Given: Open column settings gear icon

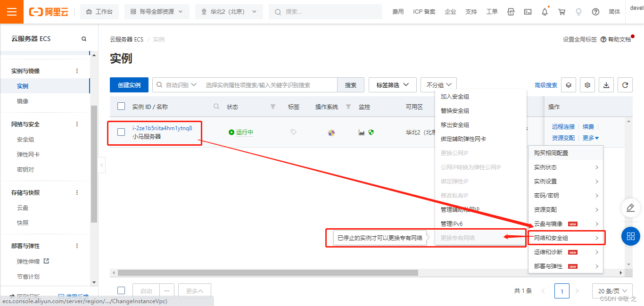Looking at the screenshot, I should (587, 85).
